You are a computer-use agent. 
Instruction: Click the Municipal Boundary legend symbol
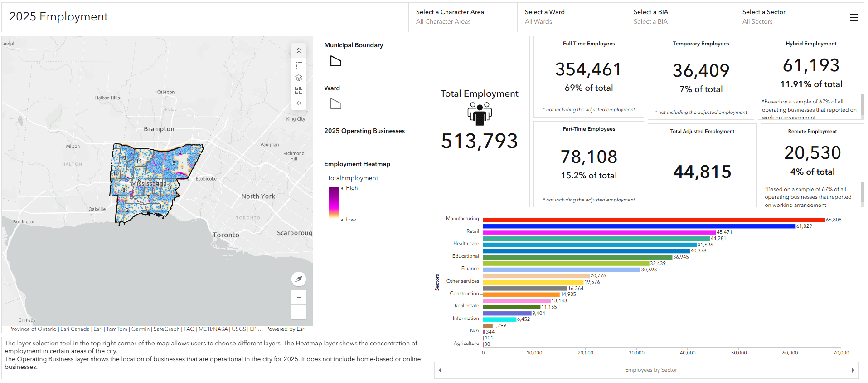tap(336, 61)
